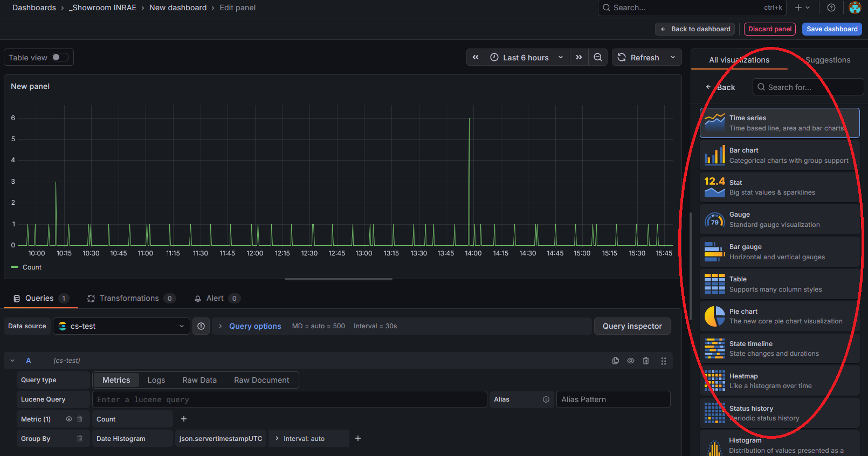
Task: Delete the Count metric trash icon
Action: click(x=80, y=419)
